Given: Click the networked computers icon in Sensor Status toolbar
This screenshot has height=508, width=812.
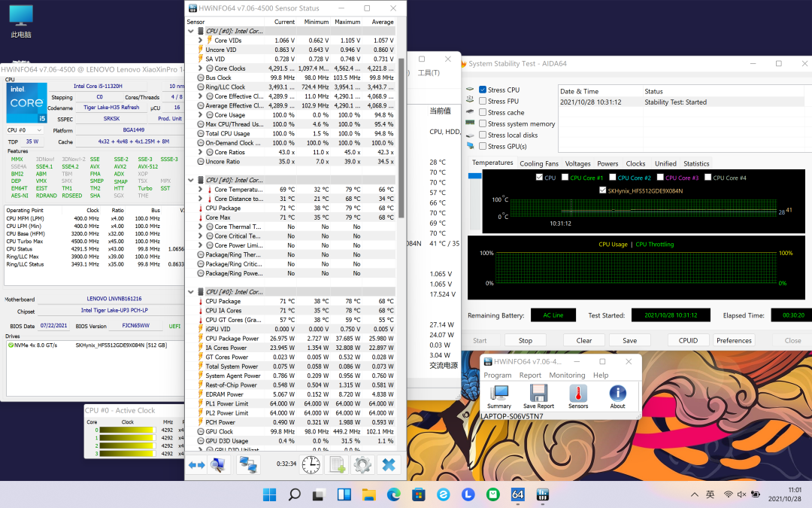Looking at the screenshot, I should 248,465.
